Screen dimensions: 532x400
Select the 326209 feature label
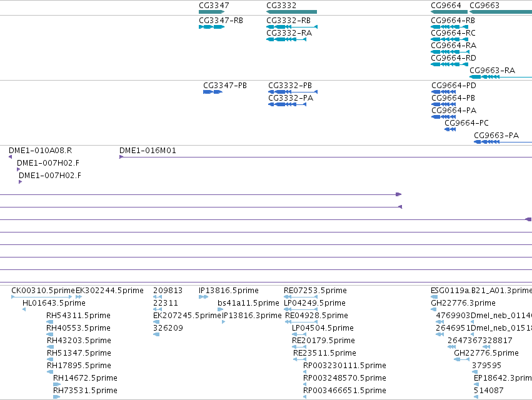(168, 328)
